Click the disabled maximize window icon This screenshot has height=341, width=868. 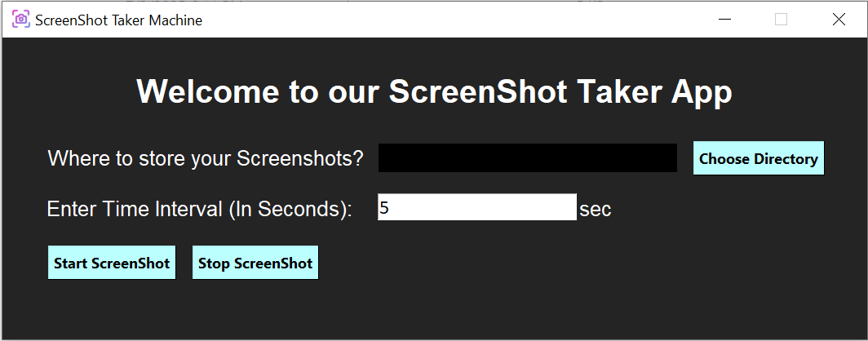[x=781, y=20]
